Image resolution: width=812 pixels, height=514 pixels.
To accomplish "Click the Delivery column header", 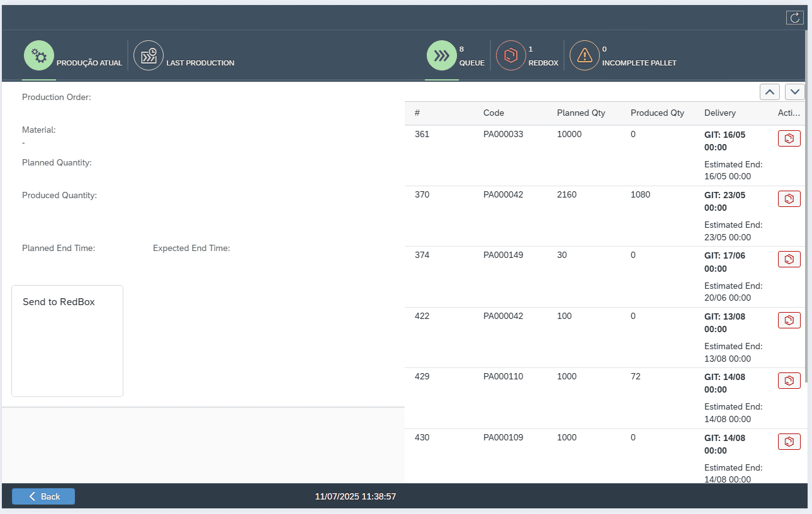I will click(x=719, y=113).
